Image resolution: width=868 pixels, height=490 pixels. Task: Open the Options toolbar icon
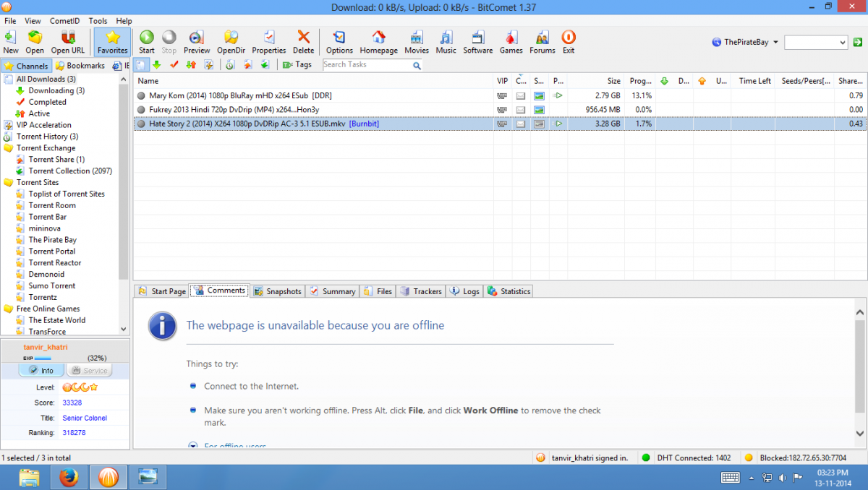(339, 42)
